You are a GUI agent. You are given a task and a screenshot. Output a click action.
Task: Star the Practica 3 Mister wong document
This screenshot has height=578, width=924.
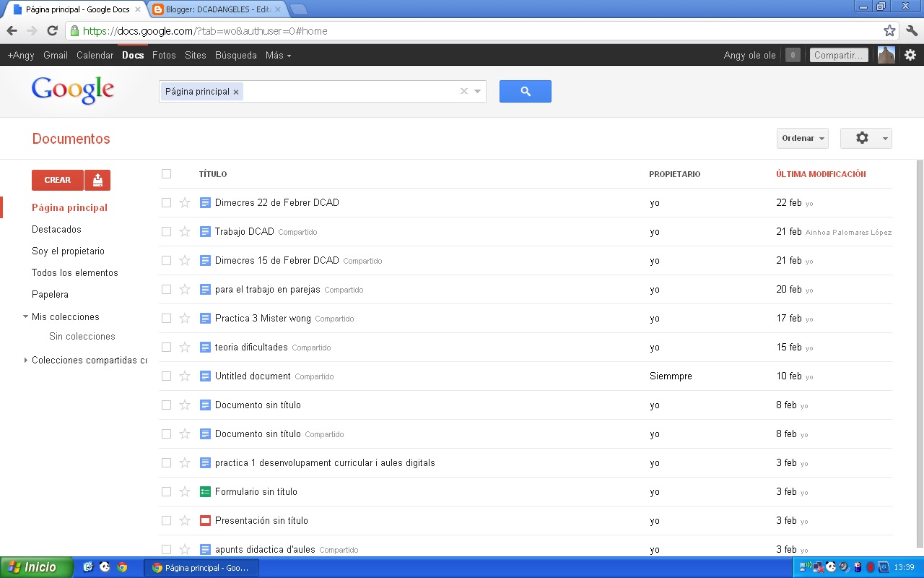[185, 318]
